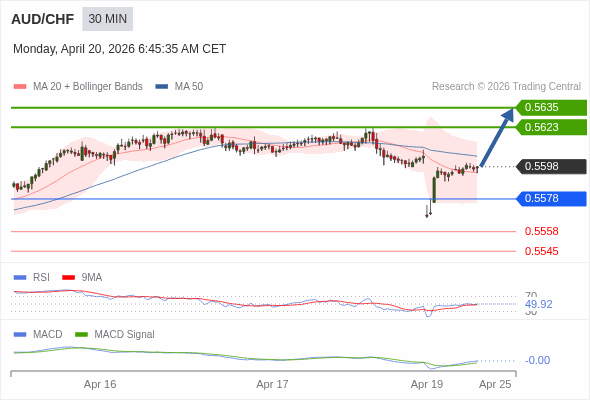Click the 0.5558 support value
The width and height of the screenshot is (590, 400).
click(541, 231)
